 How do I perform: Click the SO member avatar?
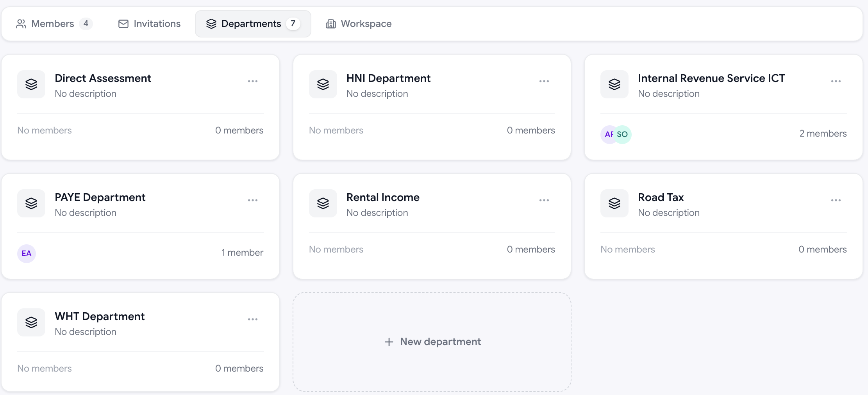coord(622,135)
